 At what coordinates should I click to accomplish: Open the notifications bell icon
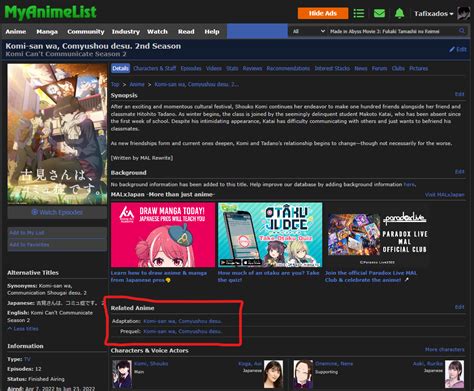click(399, 13)
